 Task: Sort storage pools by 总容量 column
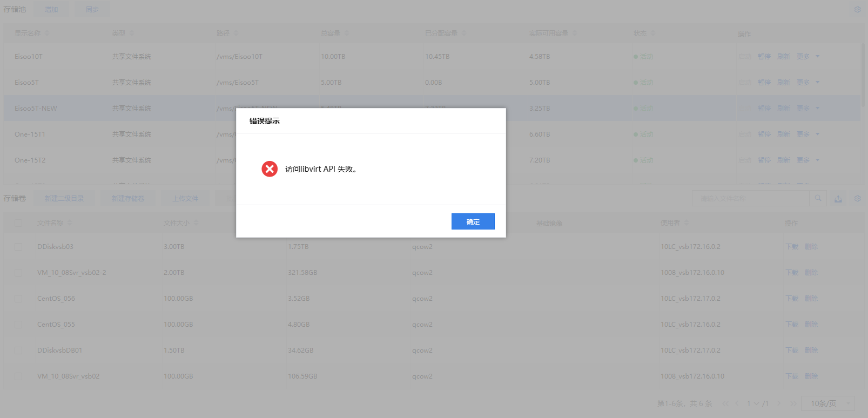click(x=347, y=33)
